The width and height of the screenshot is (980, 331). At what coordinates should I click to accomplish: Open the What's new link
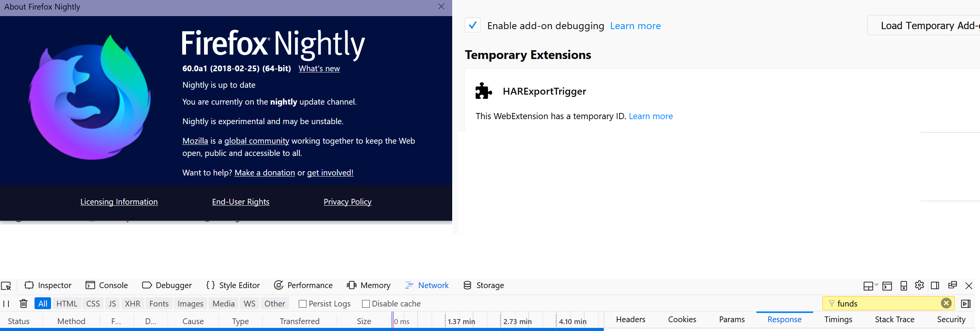(x=319, y=69)
